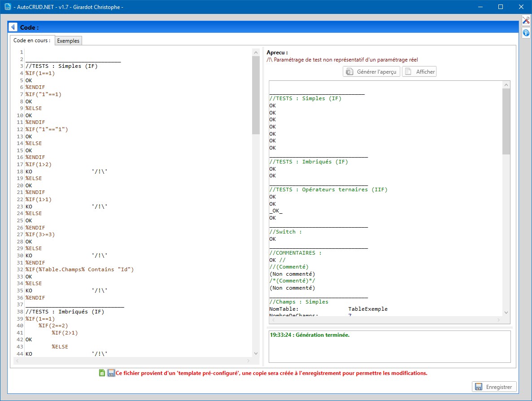Click the code editor horizontal scroll left arrow
532x401 pixels.
[x=17, y=361]
